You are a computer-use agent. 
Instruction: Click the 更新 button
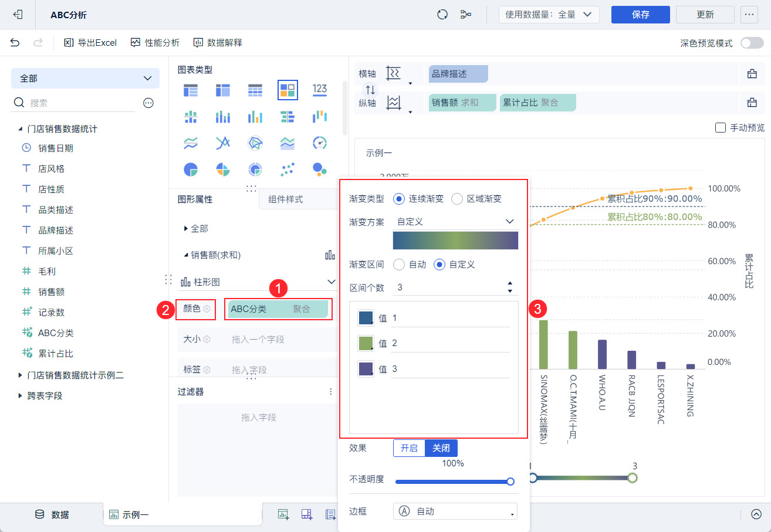(705, 15)
